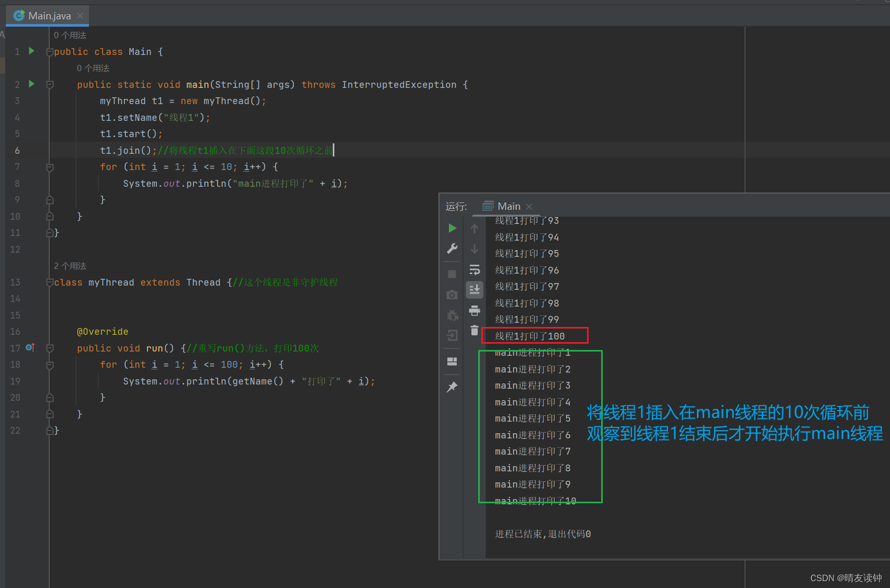
Task: Click fold end marker on line 11
Action: (x=50, y=233)
